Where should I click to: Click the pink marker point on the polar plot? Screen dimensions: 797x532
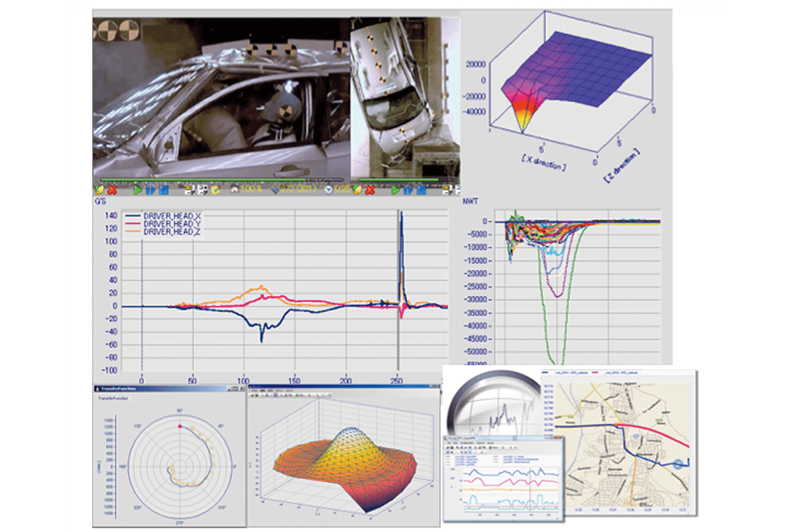point(180,425)
